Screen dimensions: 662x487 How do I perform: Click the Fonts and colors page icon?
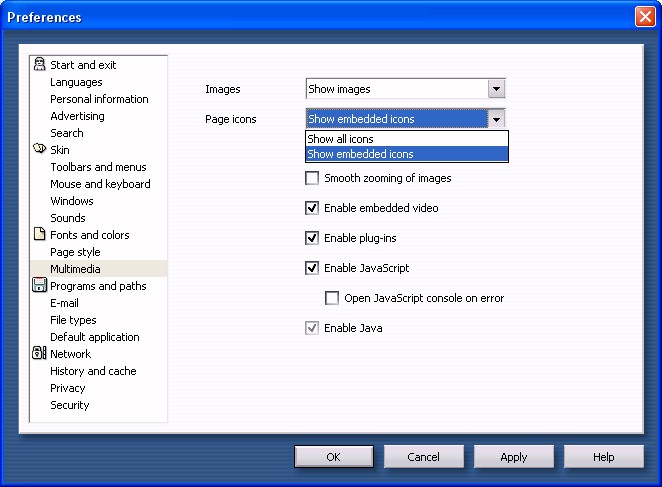(39, 235)
